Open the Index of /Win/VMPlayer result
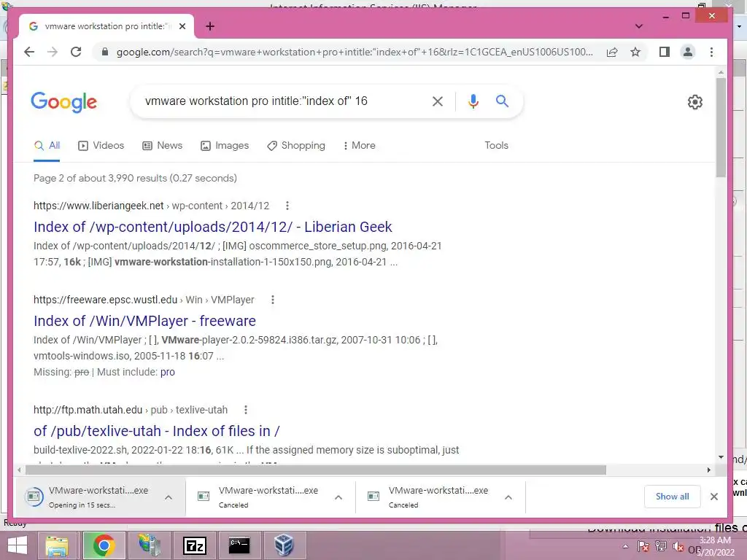Image resolution: width=747 pixels, height=560 pixels. pyautogui.click(x=145, y=322)
